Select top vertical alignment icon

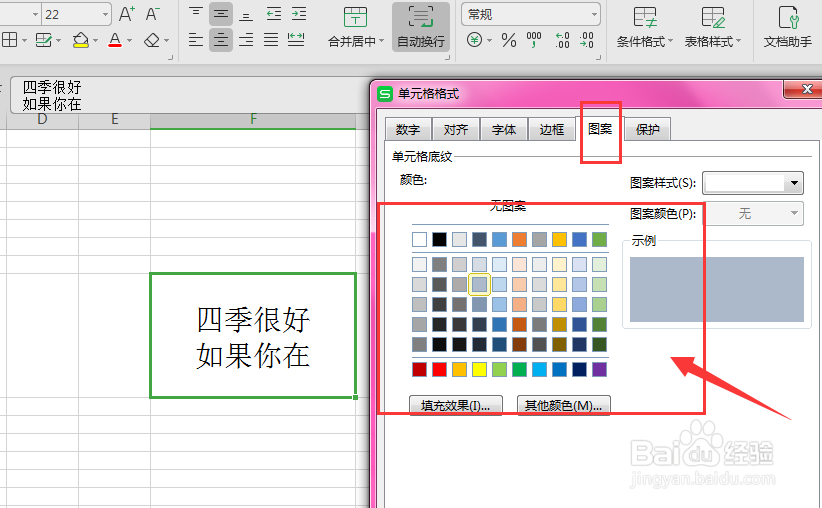pyautogui.click(x=196, y=14)
